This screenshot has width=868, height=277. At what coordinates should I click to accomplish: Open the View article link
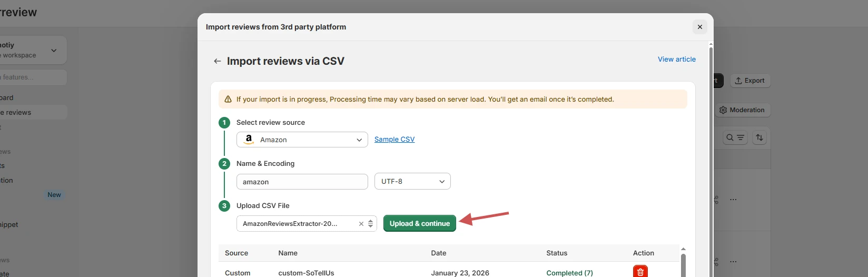pyautogui.click(x=677, y=59)
